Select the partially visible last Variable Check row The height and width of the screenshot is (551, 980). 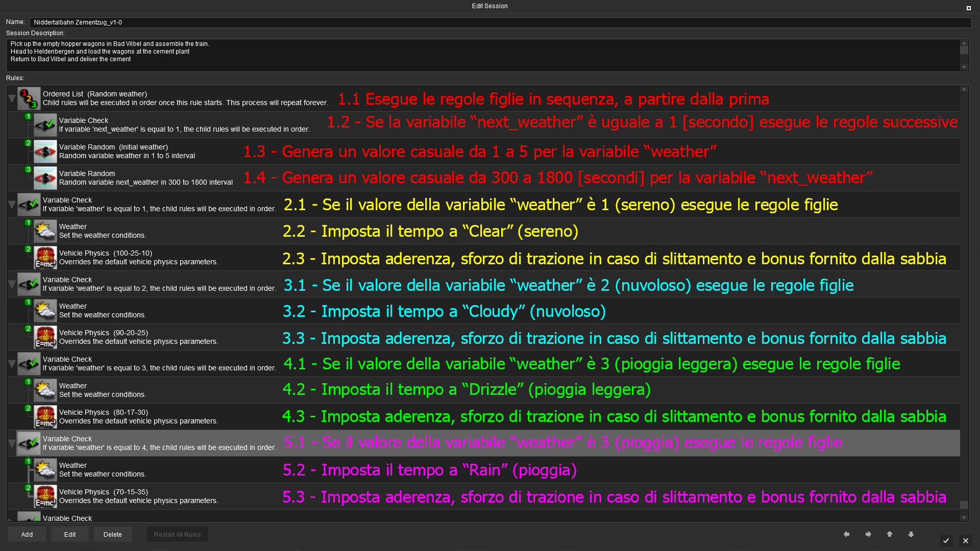[x=484, y=516]
